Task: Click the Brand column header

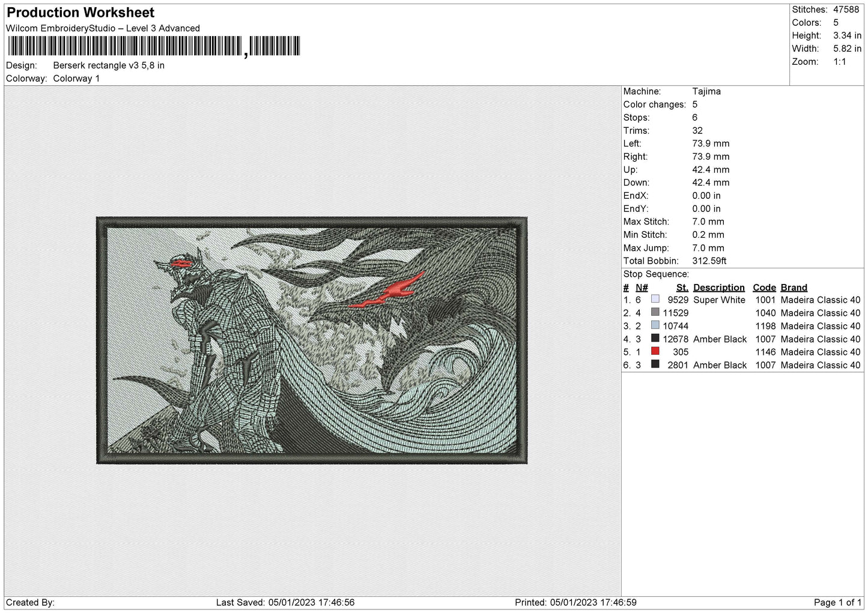Action: pos(794,288)
